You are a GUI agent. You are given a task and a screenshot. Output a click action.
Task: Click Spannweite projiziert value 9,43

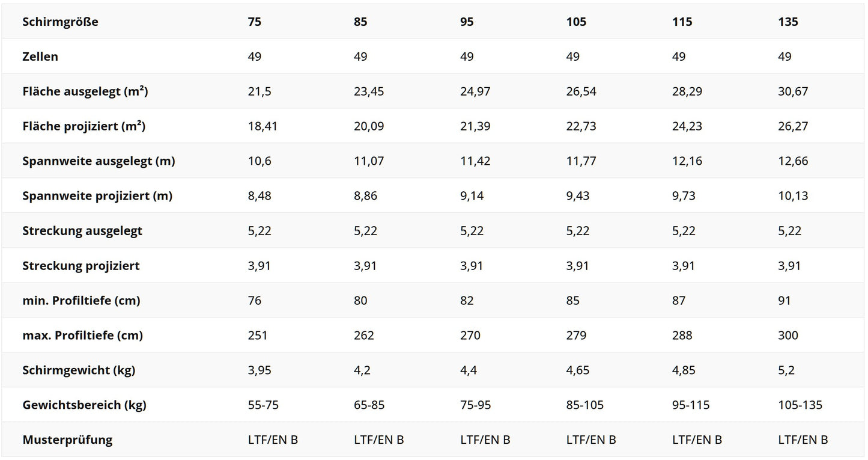pos(578,197)
